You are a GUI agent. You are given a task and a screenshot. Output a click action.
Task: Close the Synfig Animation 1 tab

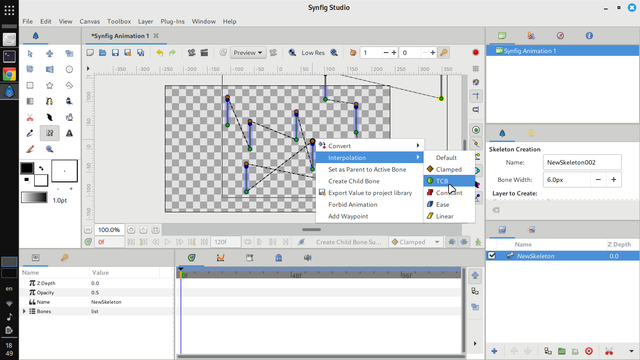tap(156, 36)
